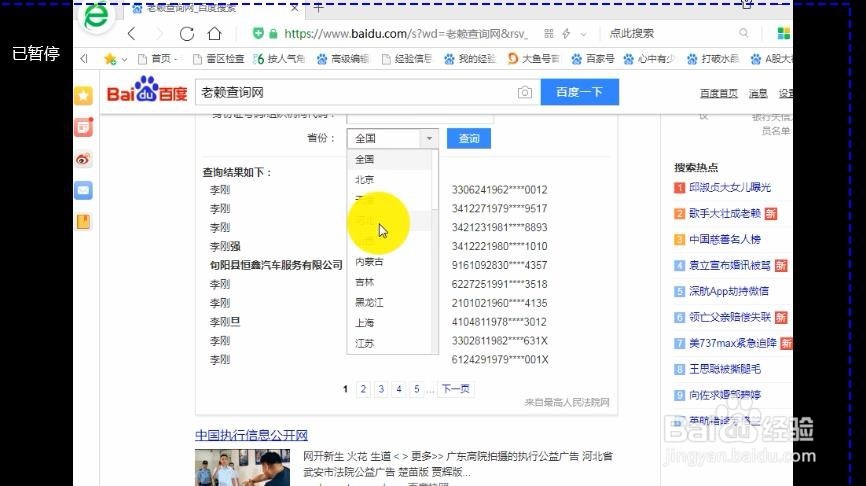Screen dimensions: 866x486
Task: Click the QR grid icon in address bar
Action: (x=548, y=34)
